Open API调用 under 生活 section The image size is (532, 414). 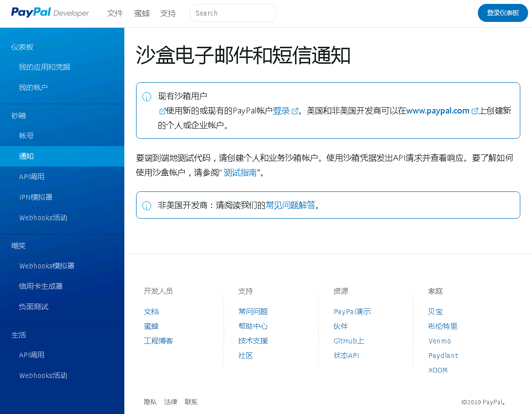32,355
